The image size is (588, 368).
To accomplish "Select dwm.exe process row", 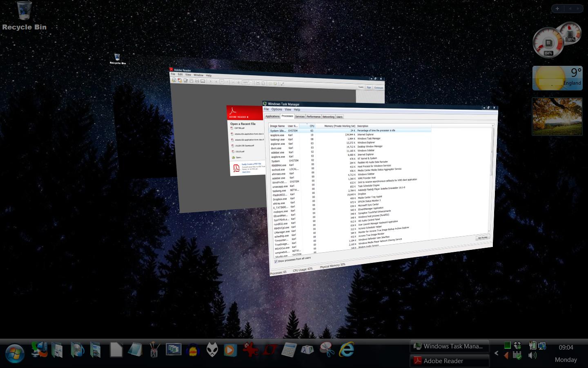I will 350,147.
